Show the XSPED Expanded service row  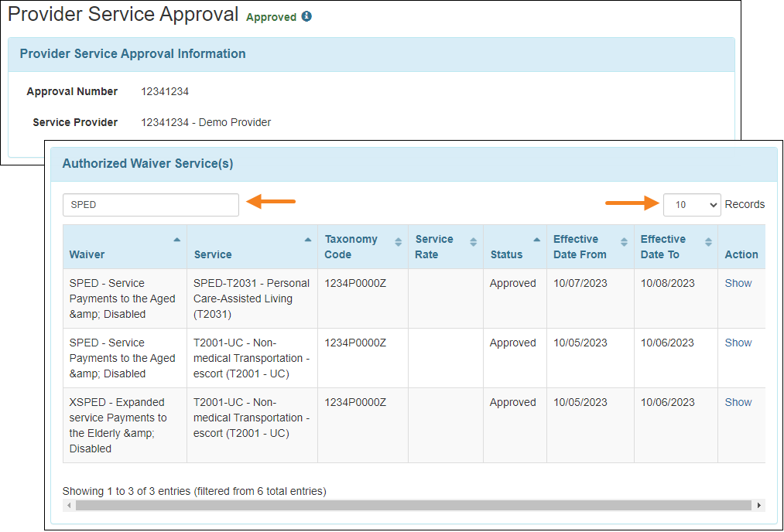(x=738, y=402)
